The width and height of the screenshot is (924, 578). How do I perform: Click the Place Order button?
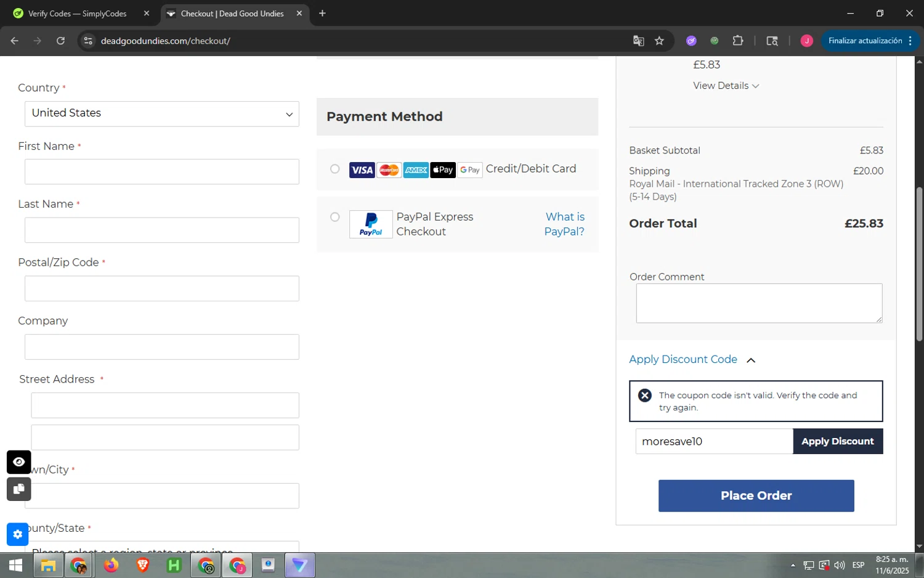[756, 496]
